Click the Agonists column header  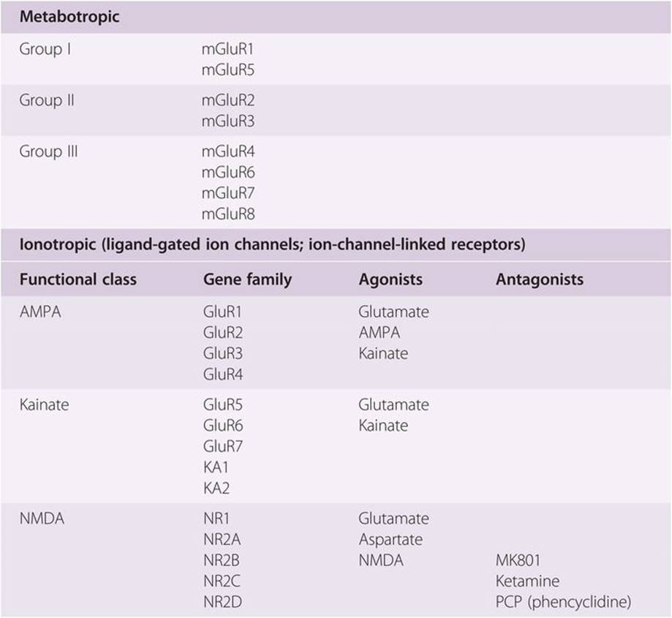point(390,279)
